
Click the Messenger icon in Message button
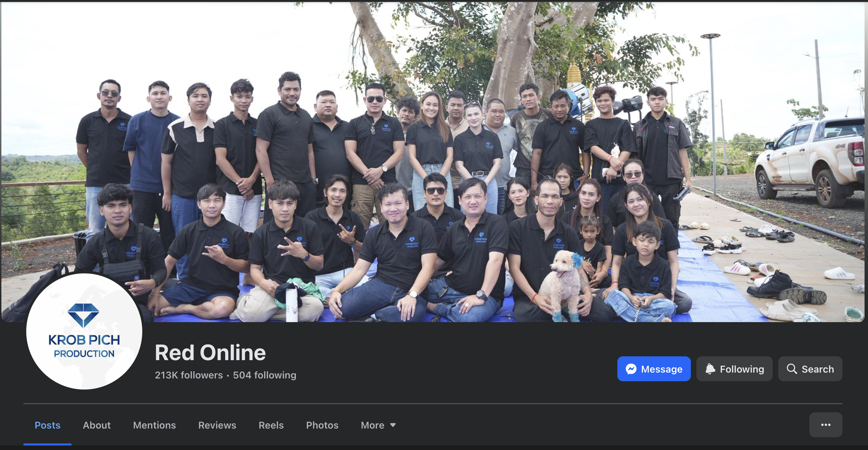pyautogui.click(x=631, y=369)
